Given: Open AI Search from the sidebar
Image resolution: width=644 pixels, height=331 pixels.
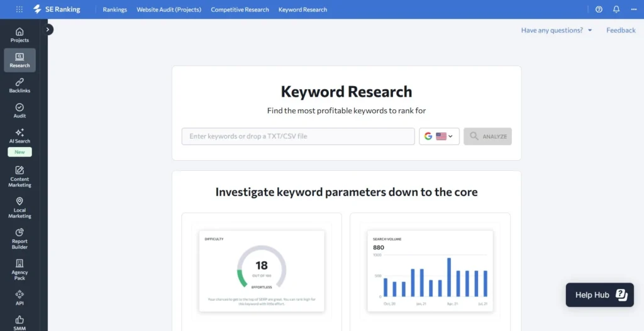Looking at the screenshot, I should (19, 136).
